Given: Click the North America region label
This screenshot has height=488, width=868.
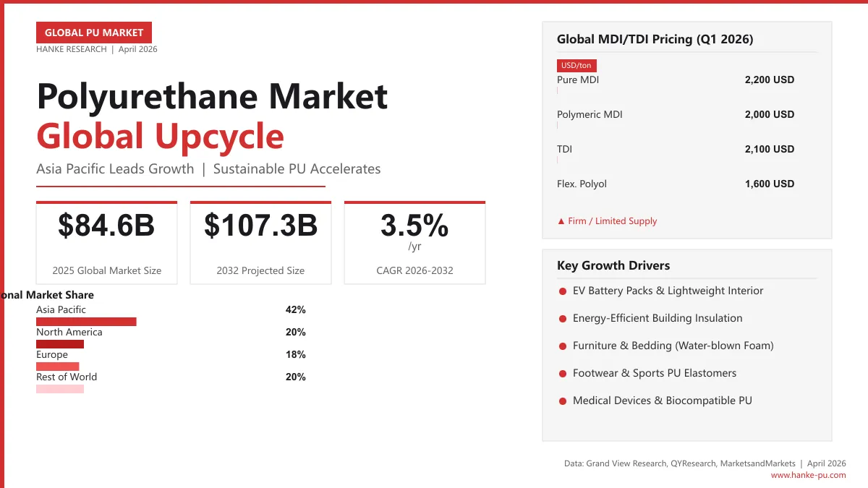Looking at the screenshot, I should [69, 332].
